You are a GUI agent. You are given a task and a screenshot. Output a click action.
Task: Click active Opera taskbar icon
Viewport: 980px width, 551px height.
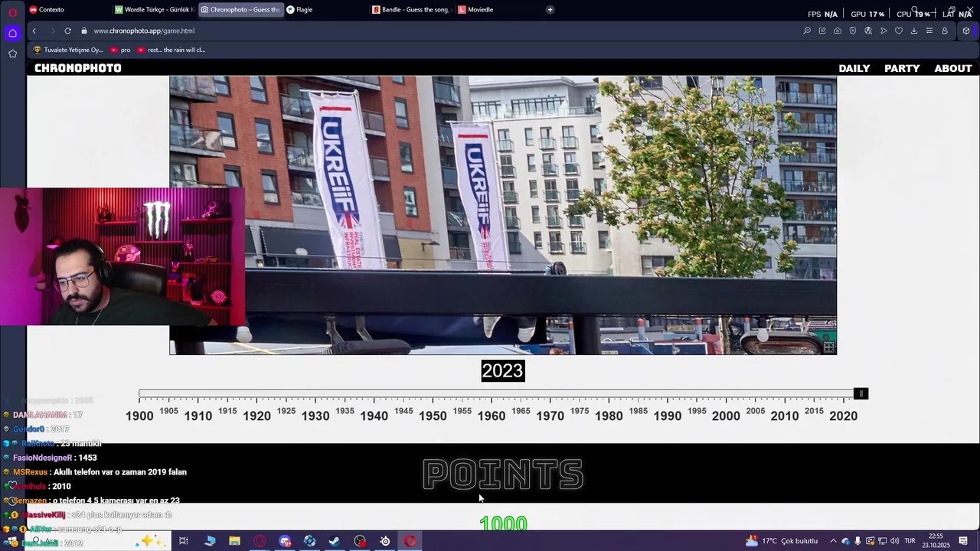point(410,541)
